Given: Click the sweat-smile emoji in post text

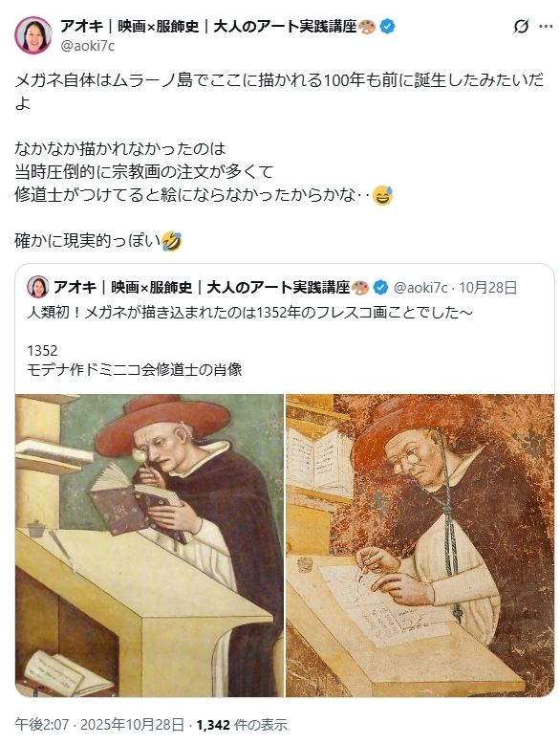Looking at the screenshot, I should [x=383, y=195].
